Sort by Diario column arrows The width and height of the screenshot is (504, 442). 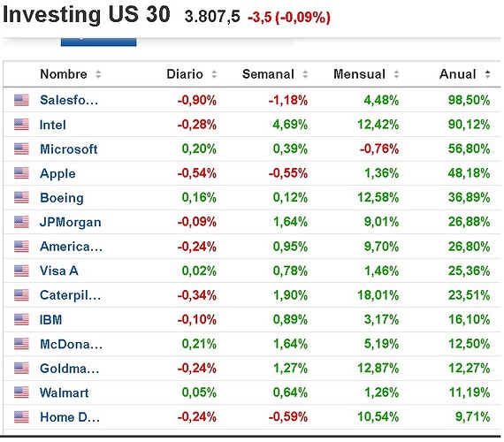[x=214, y=74]
